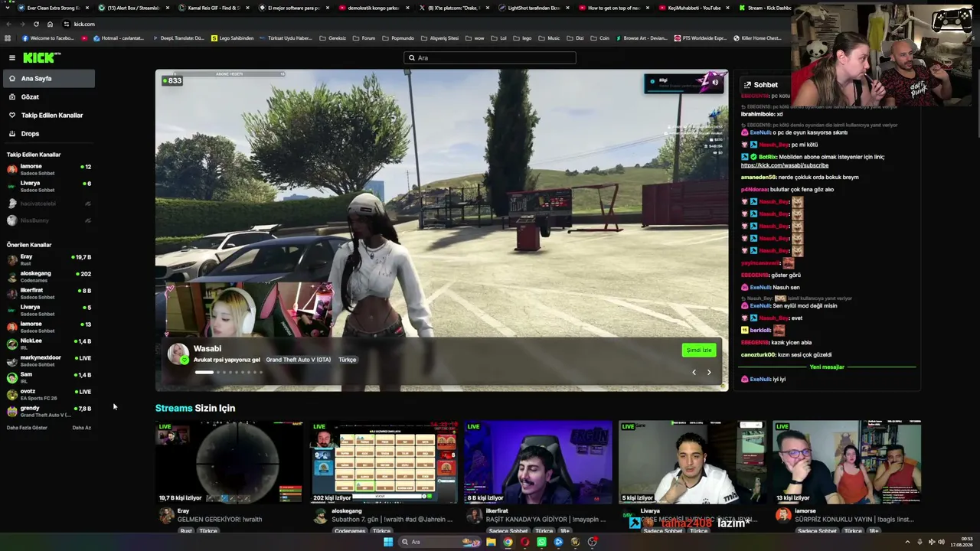Click the Subathon 7. gün stream title
The height and width of the screenshot is (551, 980).
(392, 520)
